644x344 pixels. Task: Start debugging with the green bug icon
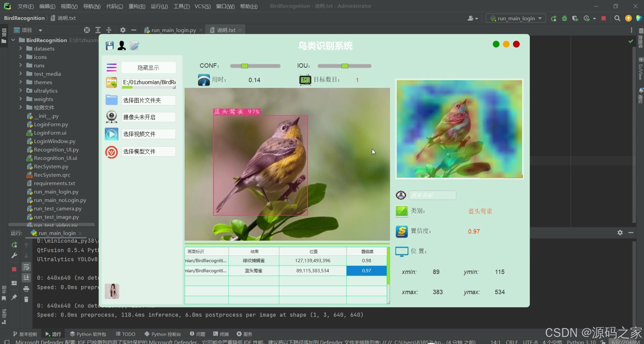(x=564, y=18)
